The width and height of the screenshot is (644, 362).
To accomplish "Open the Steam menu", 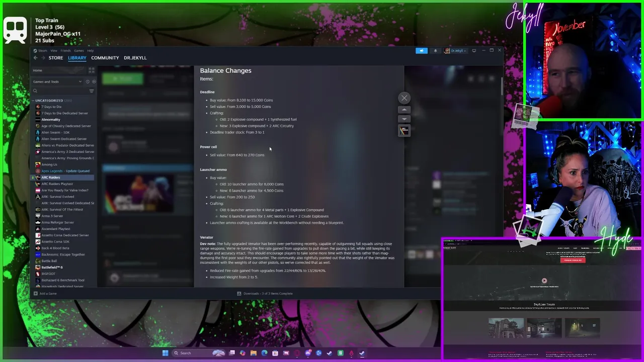I will point(43,50).
